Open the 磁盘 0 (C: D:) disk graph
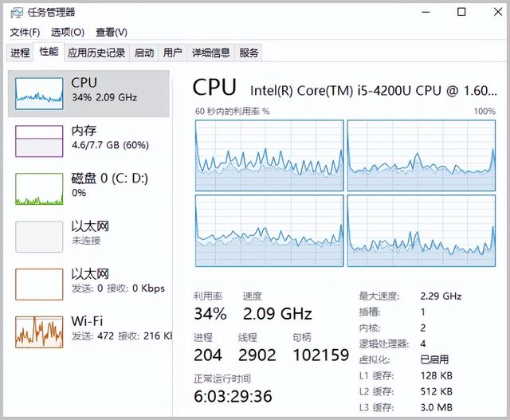 tap(39, 189)
